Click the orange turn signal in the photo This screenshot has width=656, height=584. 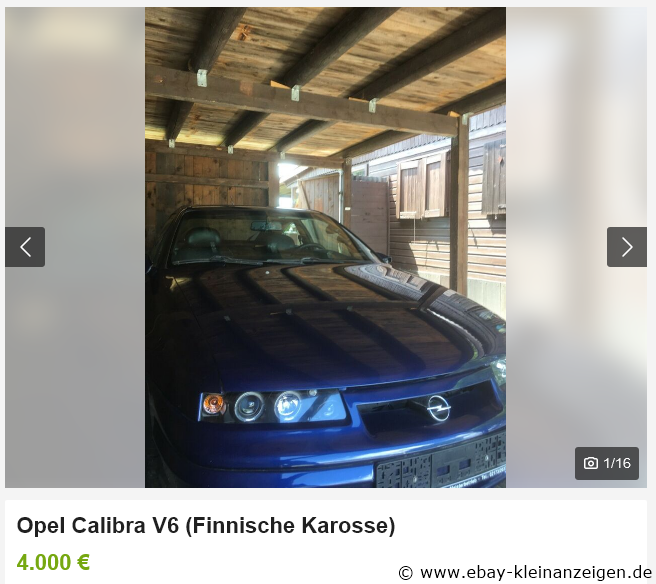click(213, 404)
